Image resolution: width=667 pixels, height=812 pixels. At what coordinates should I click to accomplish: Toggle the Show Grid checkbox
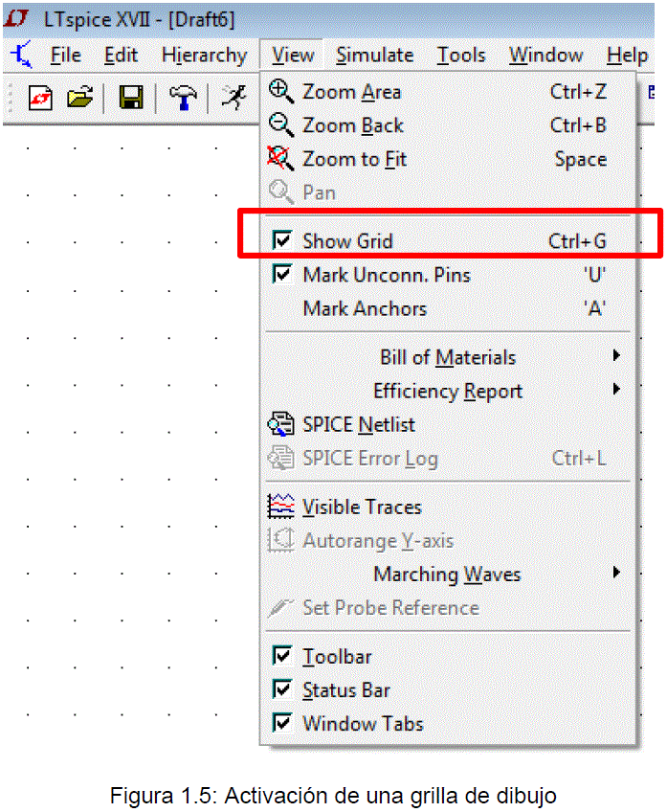click(x=282, y=240)
